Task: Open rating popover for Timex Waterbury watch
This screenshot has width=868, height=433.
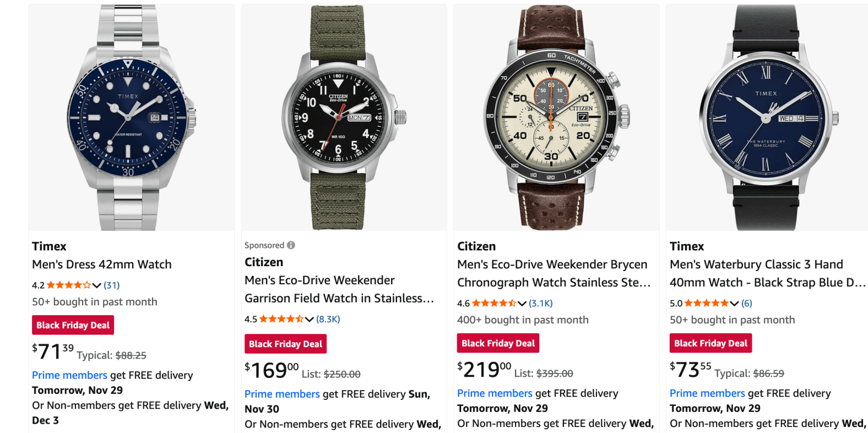Action: coord(734,304)
